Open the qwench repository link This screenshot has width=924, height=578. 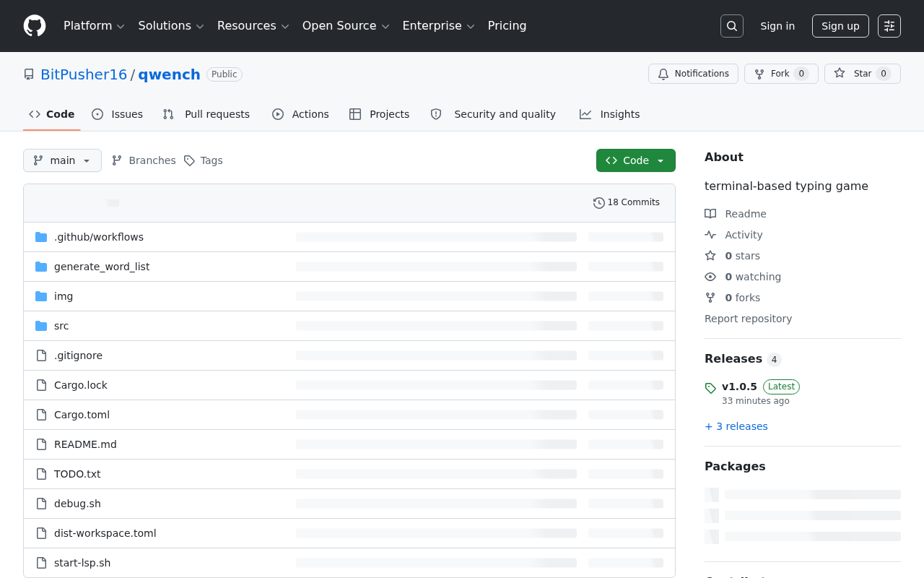click(169, 74)
